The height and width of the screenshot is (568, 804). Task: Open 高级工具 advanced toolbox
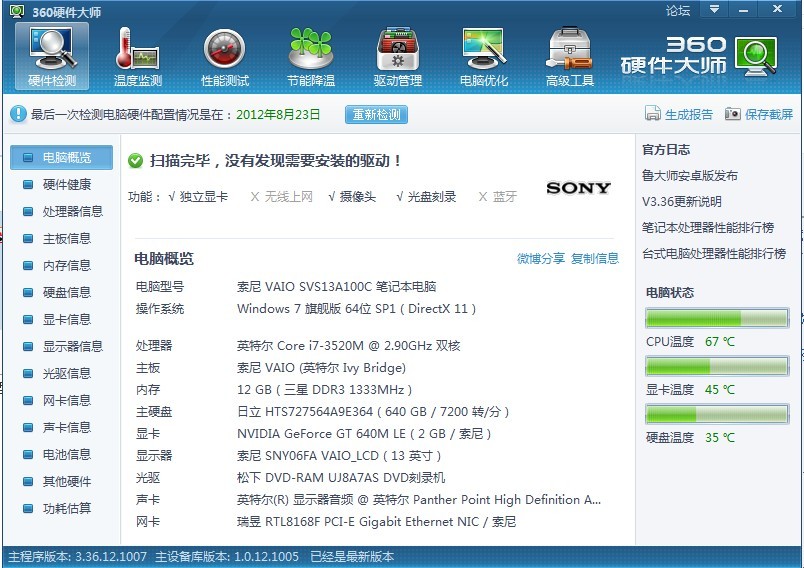click(570, 56)
